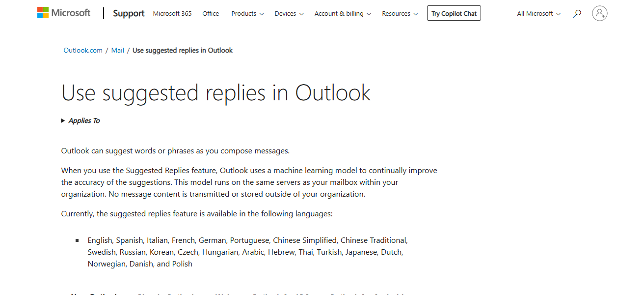Expand the Account & billing menu
This screenshot has width=644, height=295.
pos(342,13)
